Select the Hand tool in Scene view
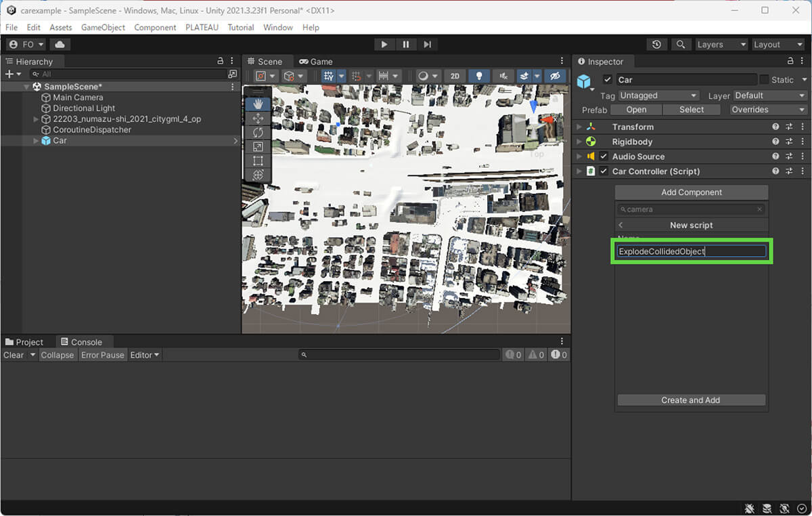The image size is (812, 516). coord(258,104)
